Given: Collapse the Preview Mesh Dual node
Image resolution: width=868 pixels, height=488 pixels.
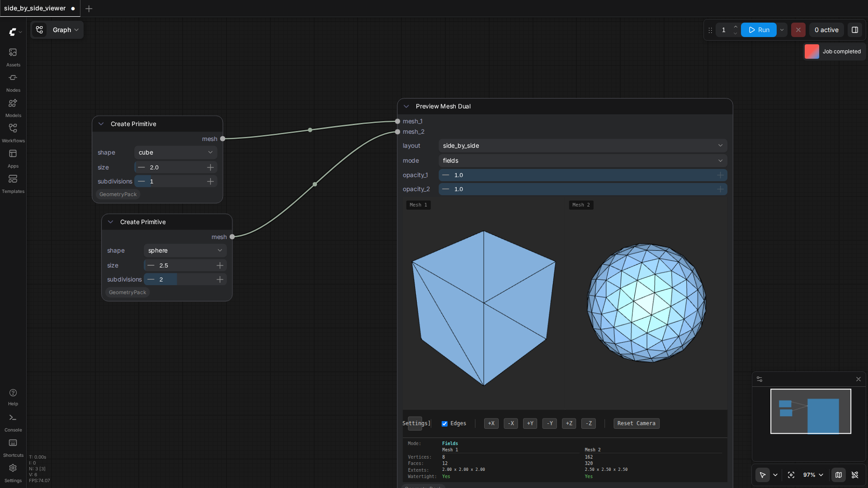Looking at the screenshot, I should pyautogui.click(x=406, y=106).
